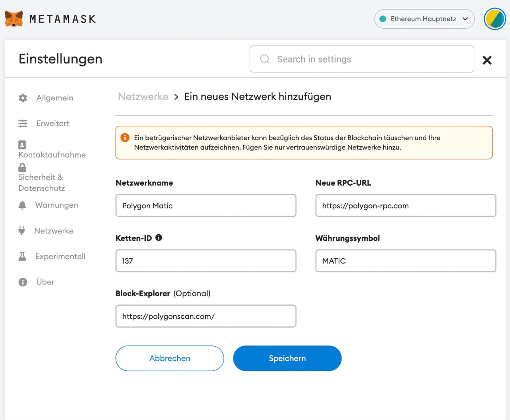The width and height of the screenshot is (510, 420).
Task: Click the Neue RPC-URL input field
Action: click(406, 206)
